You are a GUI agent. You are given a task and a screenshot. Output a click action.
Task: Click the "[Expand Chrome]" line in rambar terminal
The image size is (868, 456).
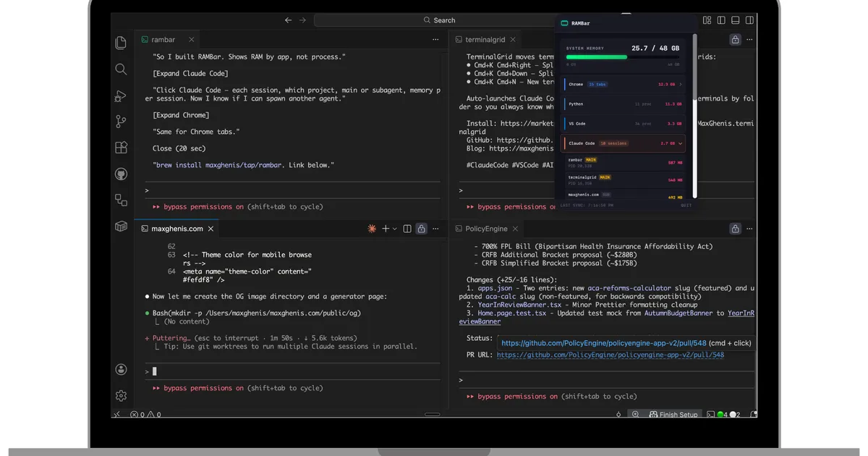tap(181, 115)
